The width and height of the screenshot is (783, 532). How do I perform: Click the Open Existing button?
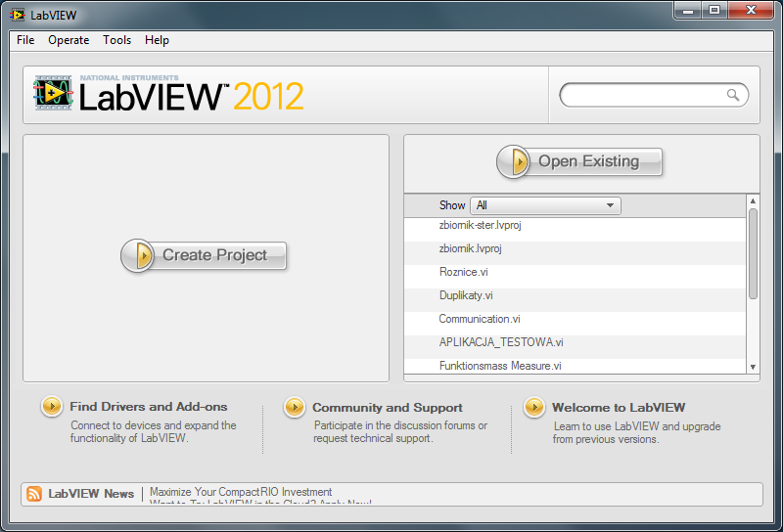(x=579, y=161)
